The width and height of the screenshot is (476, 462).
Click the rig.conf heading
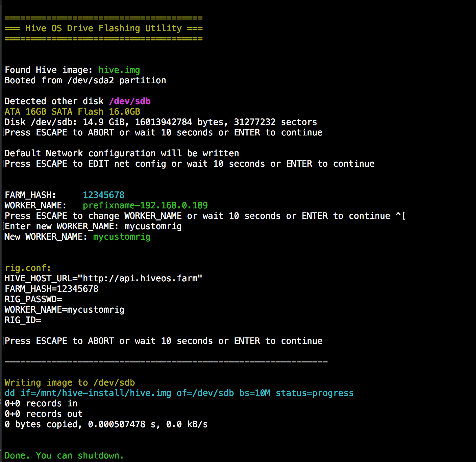pyautogui.click(x=28, y=268)
